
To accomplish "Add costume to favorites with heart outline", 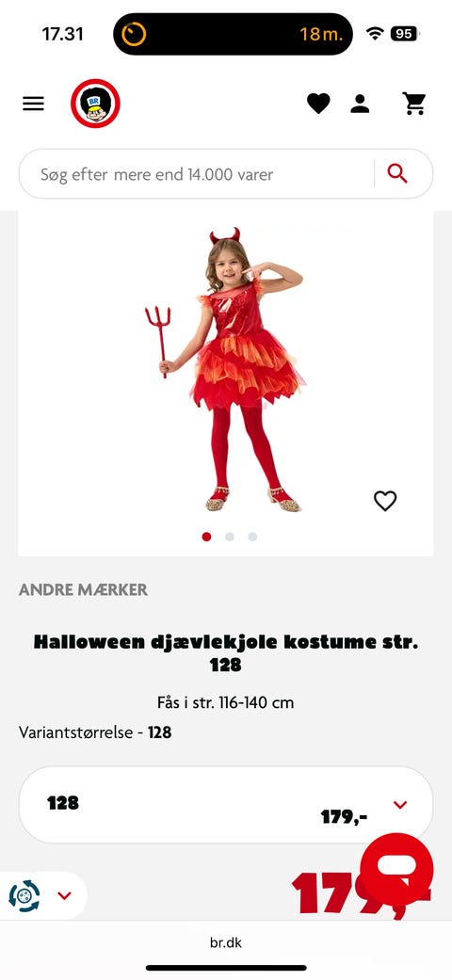I will click(x=385, y=500).
